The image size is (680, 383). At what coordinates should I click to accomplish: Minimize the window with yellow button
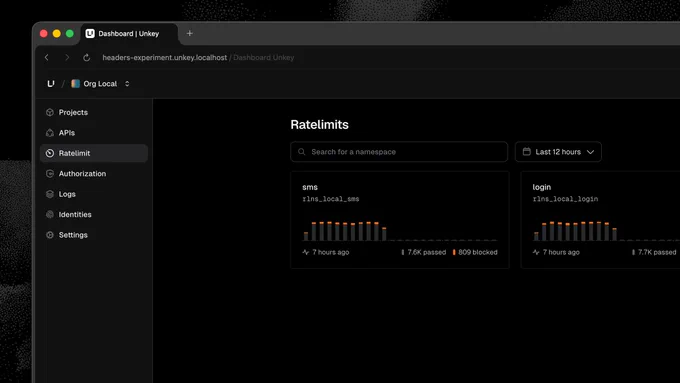tap(56, 33)
